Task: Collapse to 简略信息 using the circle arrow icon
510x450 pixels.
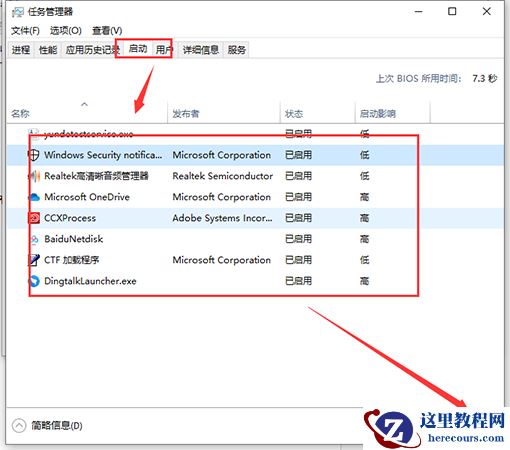Action: point(19,425)
